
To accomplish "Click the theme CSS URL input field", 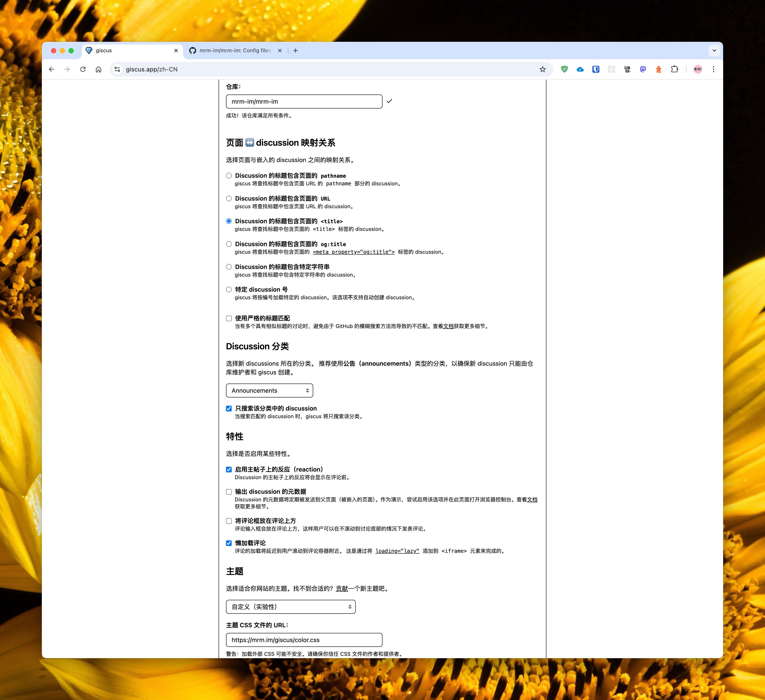I will click(304, 640).
